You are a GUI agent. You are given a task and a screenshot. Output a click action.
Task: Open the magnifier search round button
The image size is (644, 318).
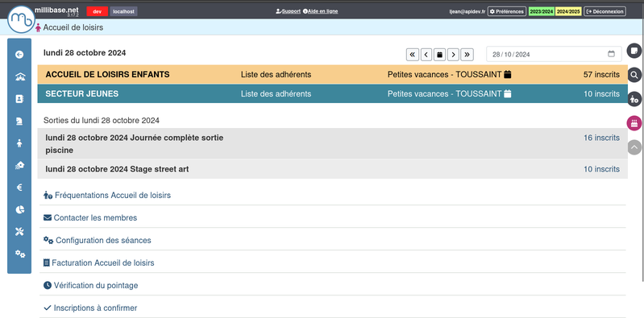coord(634,75)
